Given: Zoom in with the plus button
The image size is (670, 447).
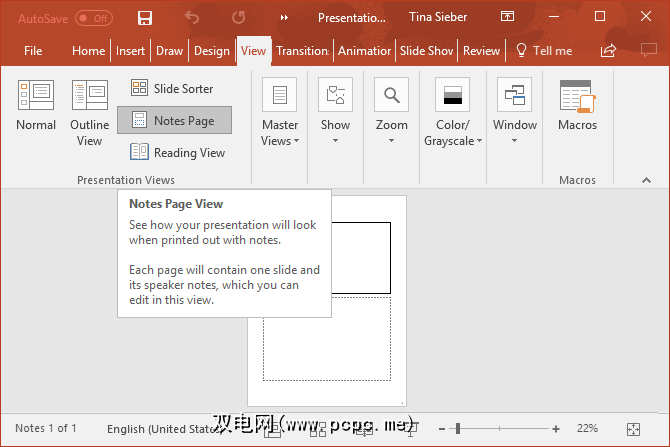Looking at the screenshot, I should [x=555, y=429].
